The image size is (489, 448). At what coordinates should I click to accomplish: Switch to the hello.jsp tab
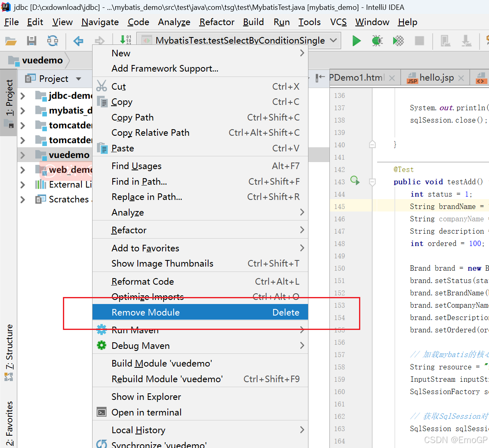(x=436, y=77)
